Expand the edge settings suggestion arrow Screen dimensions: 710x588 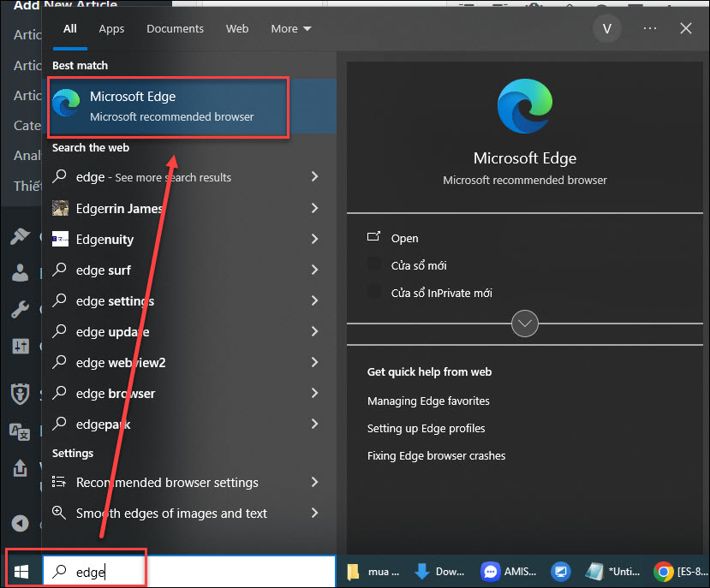[x=314, y=300]
